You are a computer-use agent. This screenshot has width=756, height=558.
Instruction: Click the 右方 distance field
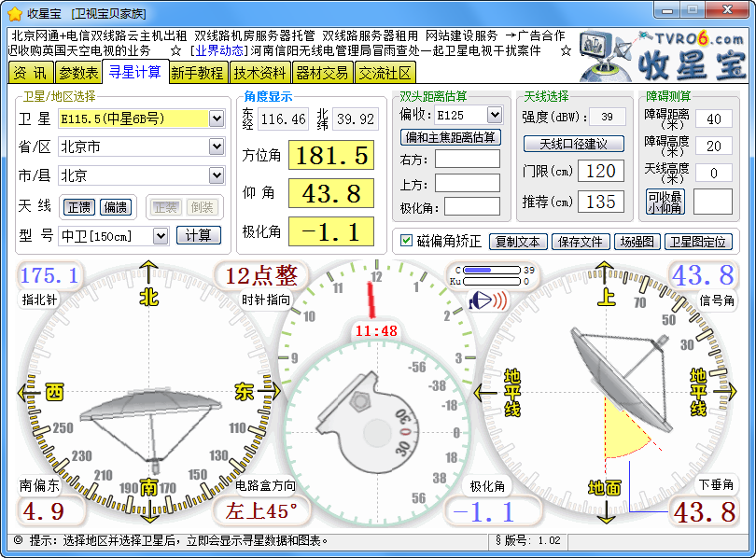coord(468,159)
